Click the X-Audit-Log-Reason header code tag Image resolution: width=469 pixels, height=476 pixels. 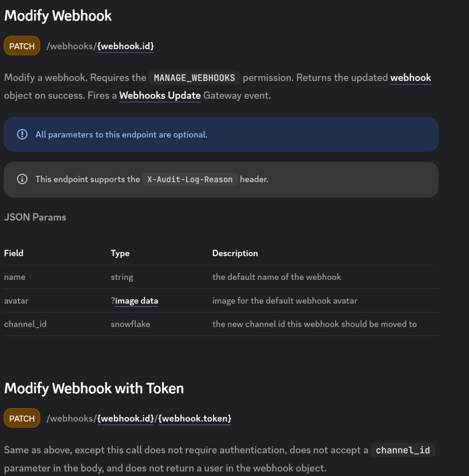pos(189,179)
